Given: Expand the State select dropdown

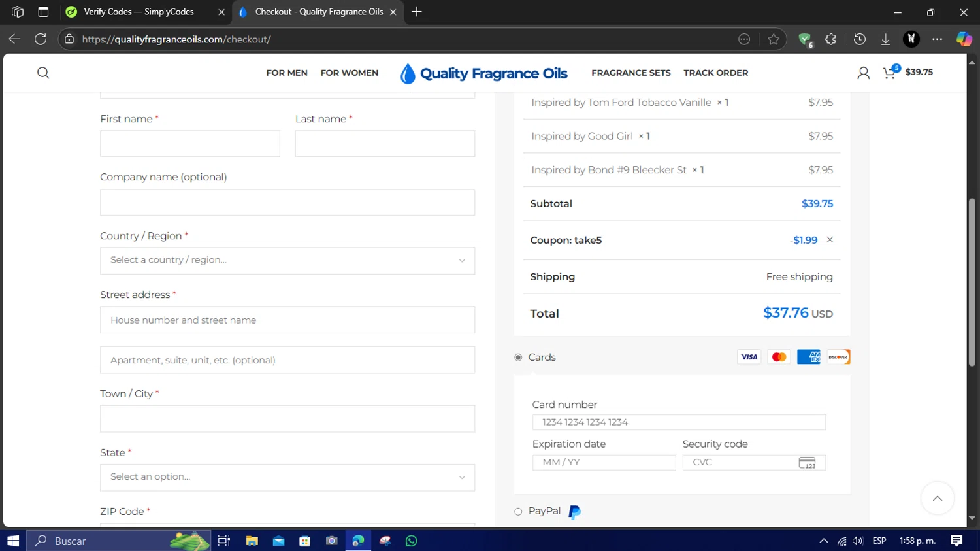Looking at the screenshot, I should [287, 477].
